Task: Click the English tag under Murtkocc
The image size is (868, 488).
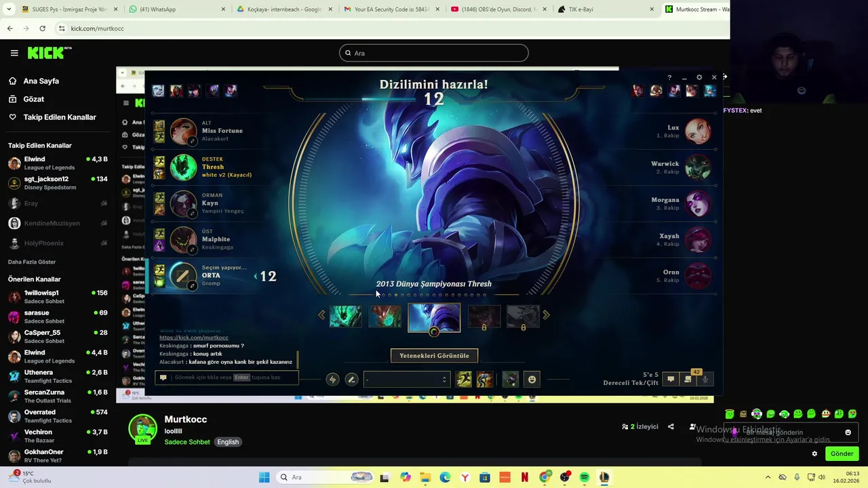Action: (228, 442)
